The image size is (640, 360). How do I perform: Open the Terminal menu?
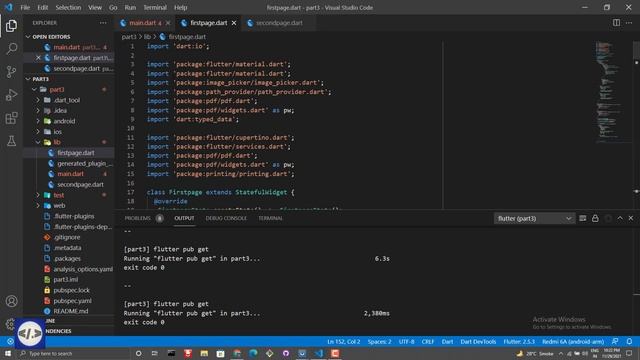(x=155, y=7)
